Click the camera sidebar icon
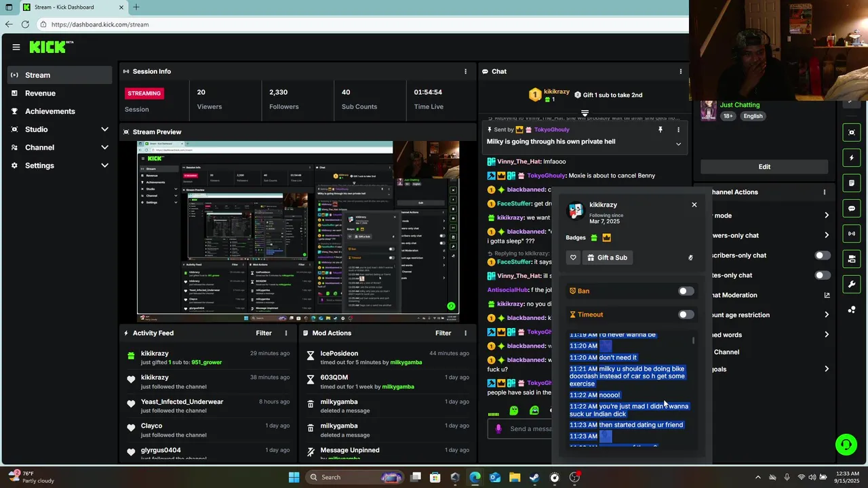Viewport: 868px width, 488px height. coord(852,259)
